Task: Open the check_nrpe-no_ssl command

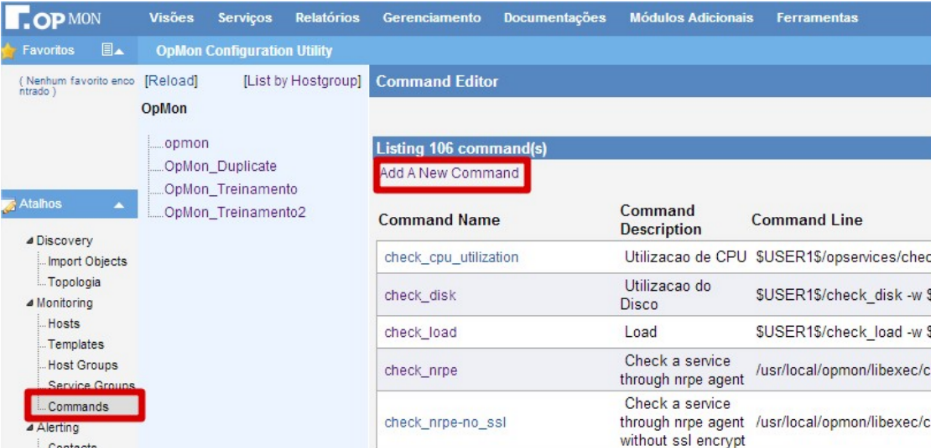Action: [445, 423]
